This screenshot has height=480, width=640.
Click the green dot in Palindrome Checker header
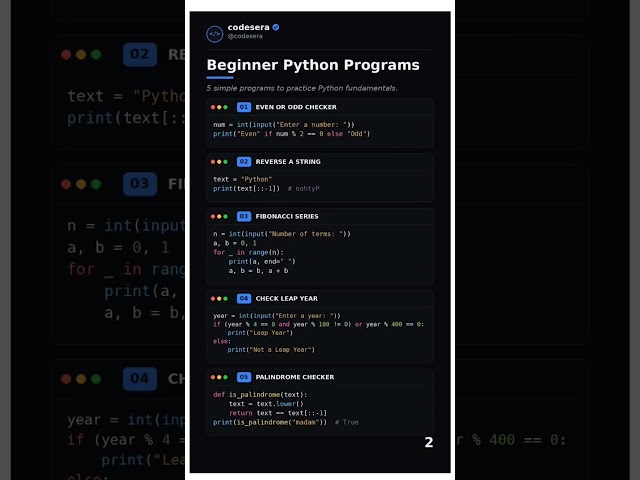coord(225,378)
